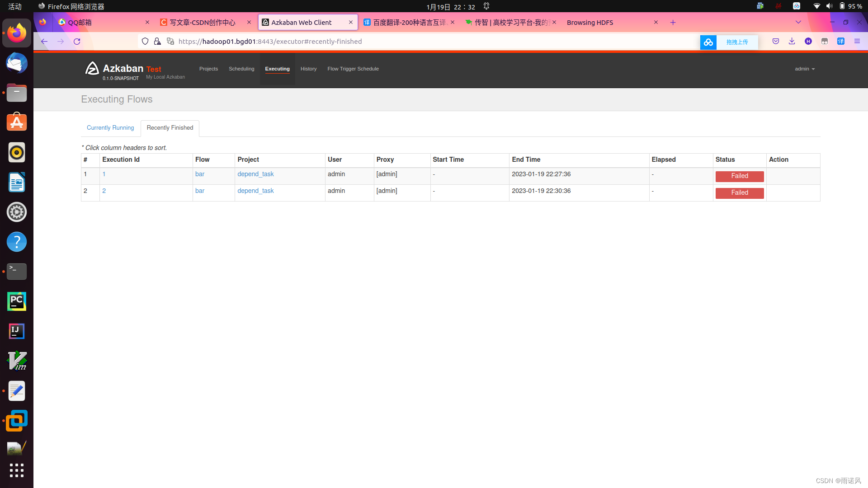Image resolution: width=868 pixels, height=488 pixels.
Task: Click the shield tracking protection icon
Action: 145,42
